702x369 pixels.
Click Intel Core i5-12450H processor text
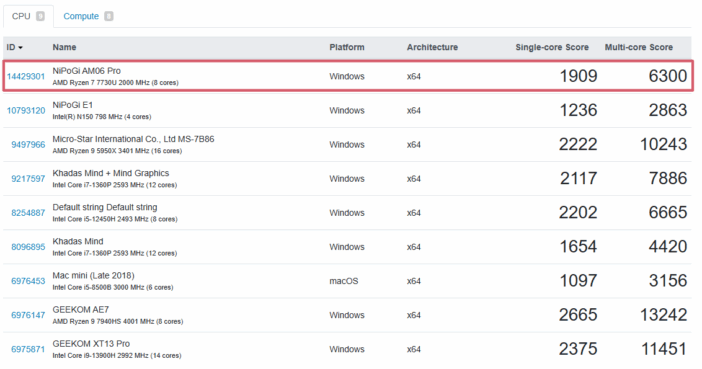pos(115,219)
